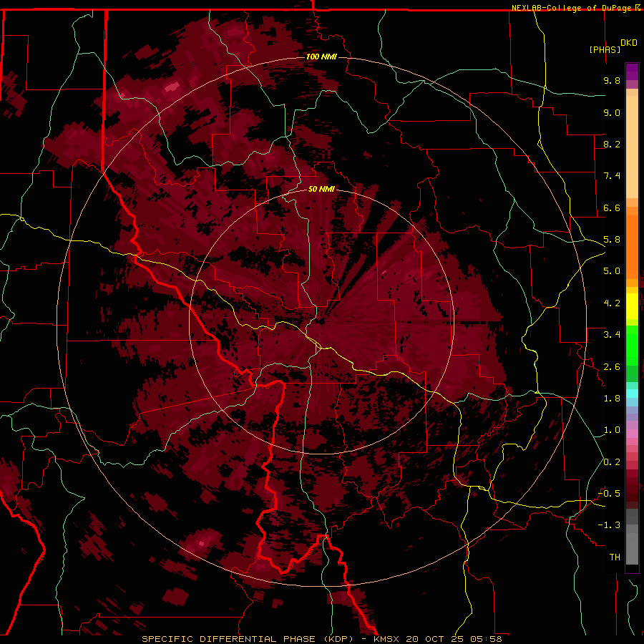Click the -1.3 legend value
The image size is (644, 644).
click(x=610, y=525)
